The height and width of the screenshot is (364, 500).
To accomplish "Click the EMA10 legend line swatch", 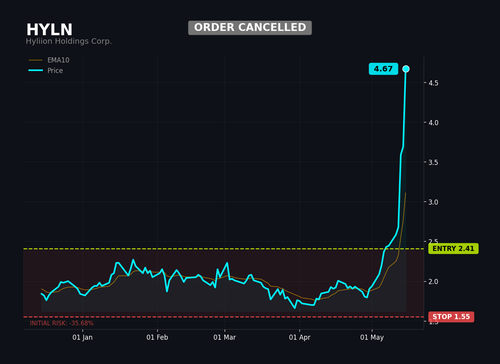I will [36, 60].
